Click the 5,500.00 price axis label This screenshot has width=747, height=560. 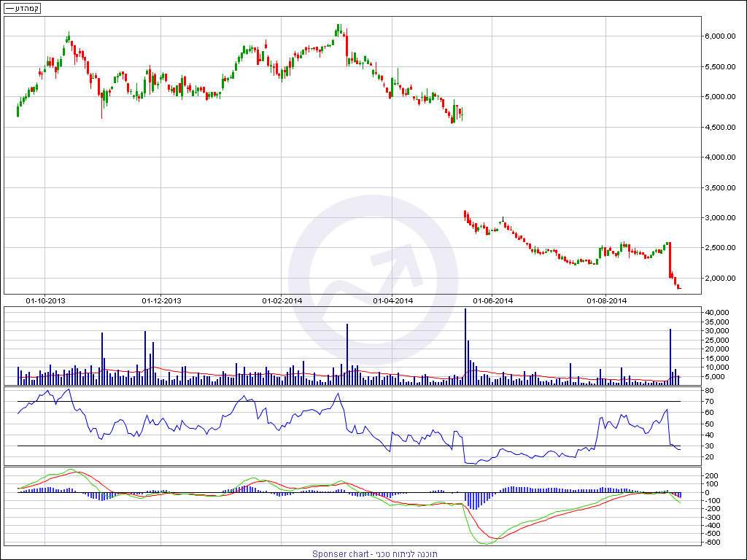coord(720,66)
